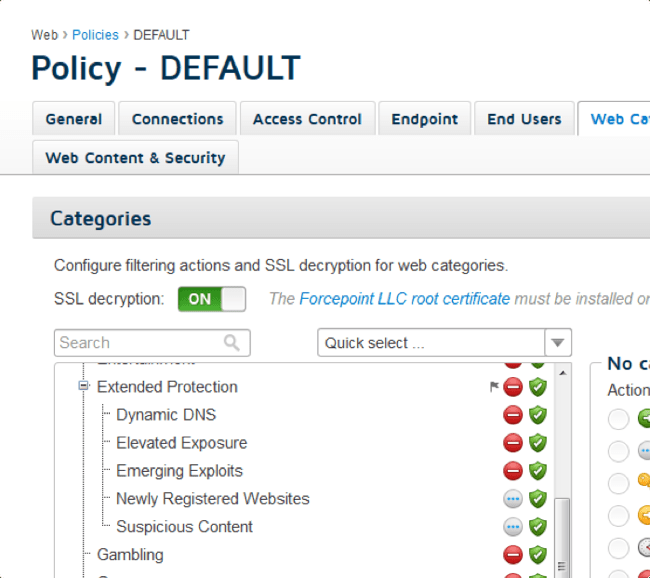
Task: Open the Forcepoint LLC root certificate link
Action: 404,299
